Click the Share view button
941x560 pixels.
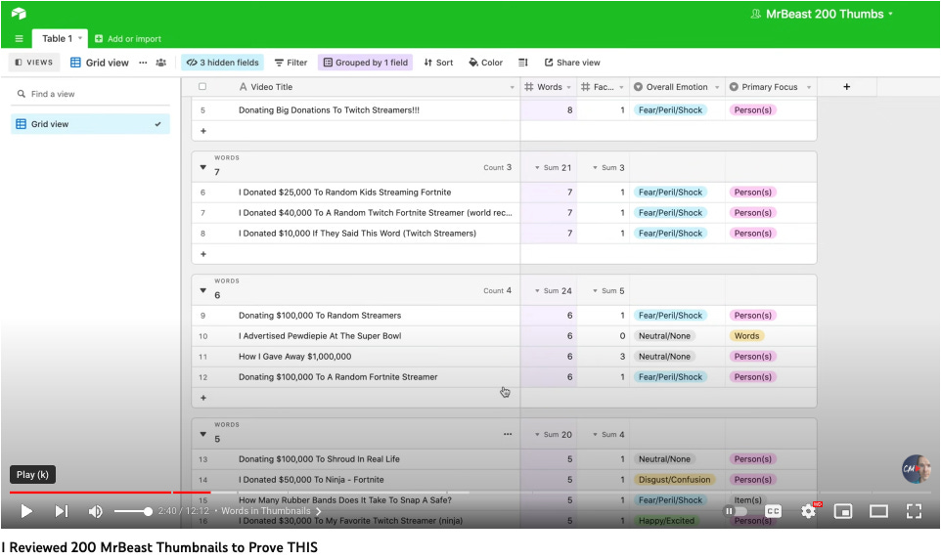572,63
